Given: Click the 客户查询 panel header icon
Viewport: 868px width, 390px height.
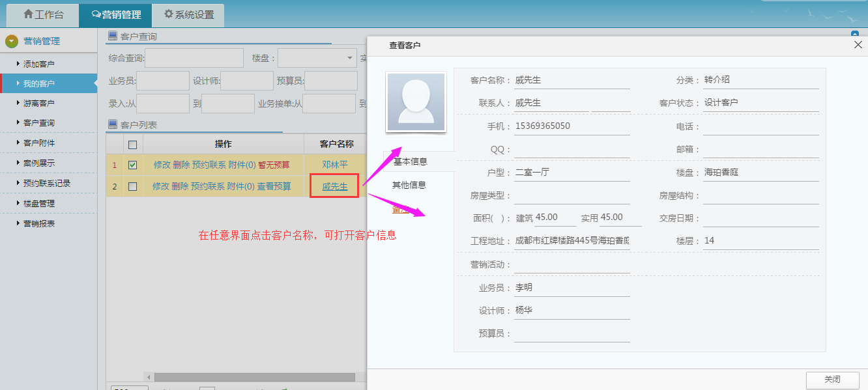Looking at the screenshot, I should 113,36.
